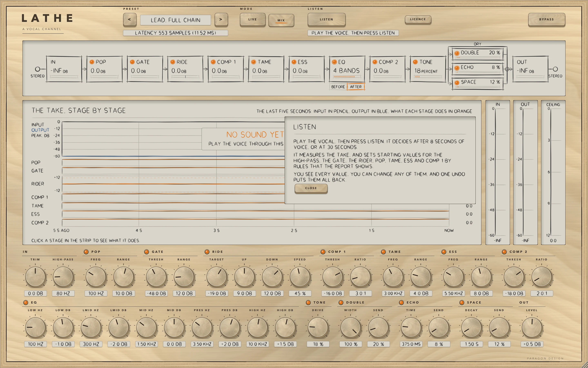
Task: Select the GATE stage block in the strip
Action: (145, 69)
